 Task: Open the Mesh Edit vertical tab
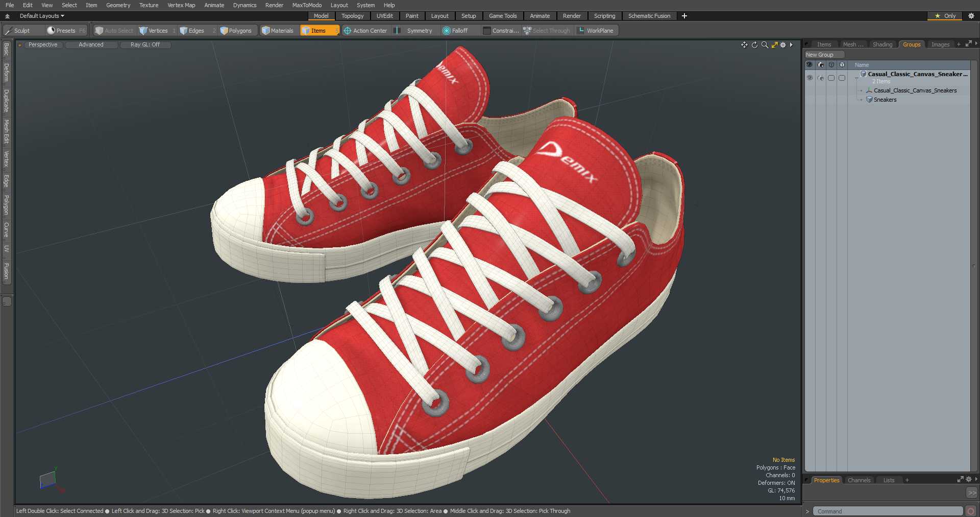pos(6,132)
